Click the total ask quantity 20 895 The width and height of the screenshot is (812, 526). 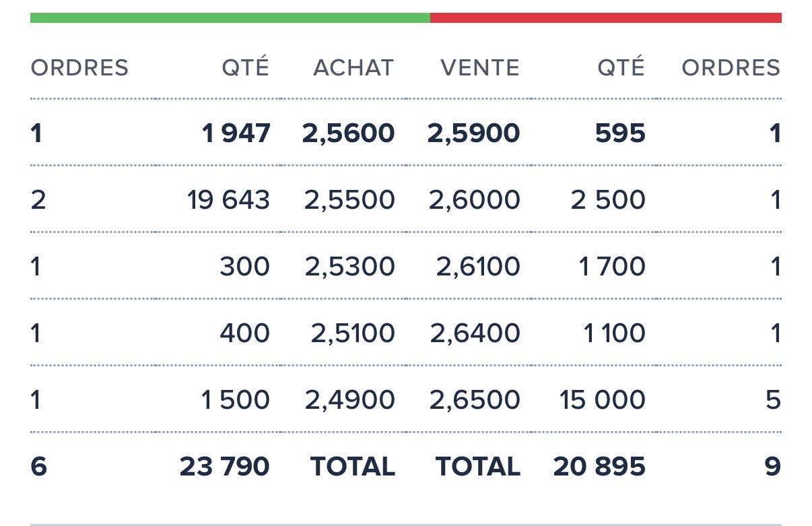tap(599, 467)
